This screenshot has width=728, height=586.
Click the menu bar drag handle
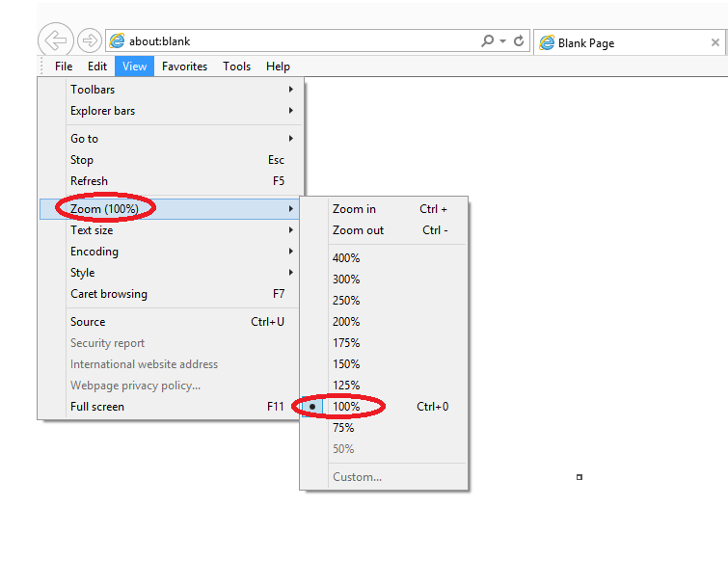point(41,66)
